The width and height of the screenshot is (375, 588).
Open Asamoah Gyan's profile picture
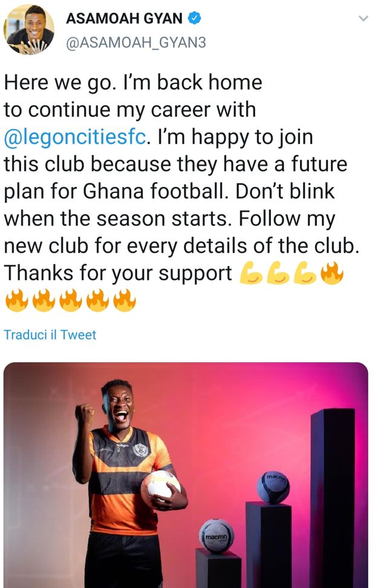(28, 29)
